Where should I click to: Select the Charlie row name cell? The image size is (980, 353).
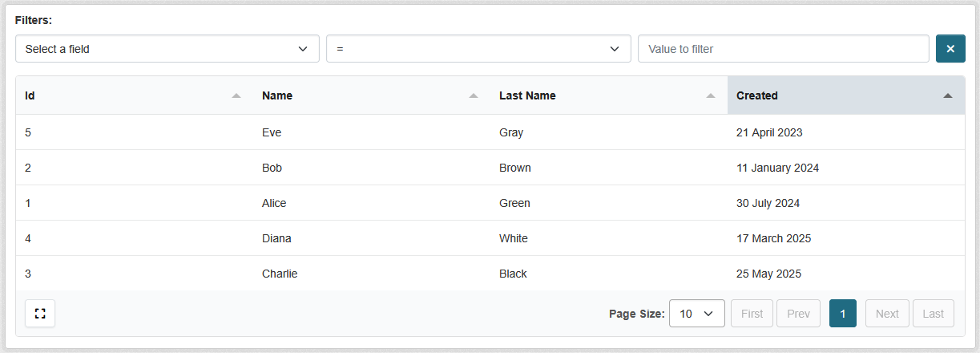[x=280, y=274]
